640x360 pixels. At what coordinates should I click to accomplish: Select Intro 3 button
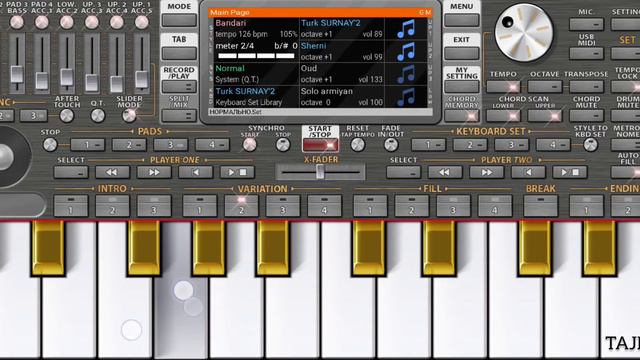154,206
